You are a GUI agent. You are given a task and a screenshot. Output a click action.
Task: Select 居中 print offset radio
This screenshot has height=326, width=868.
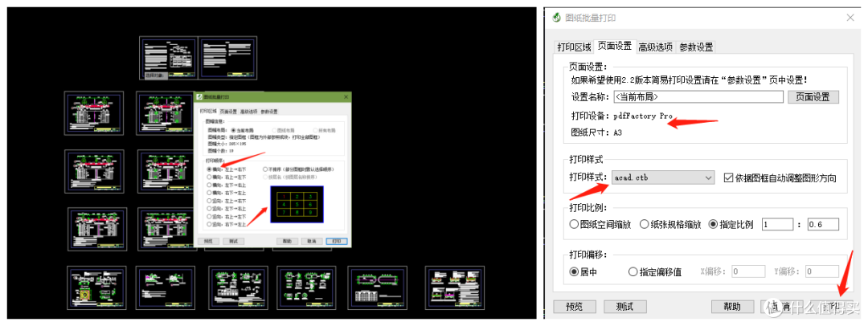[x=574, y=271]
